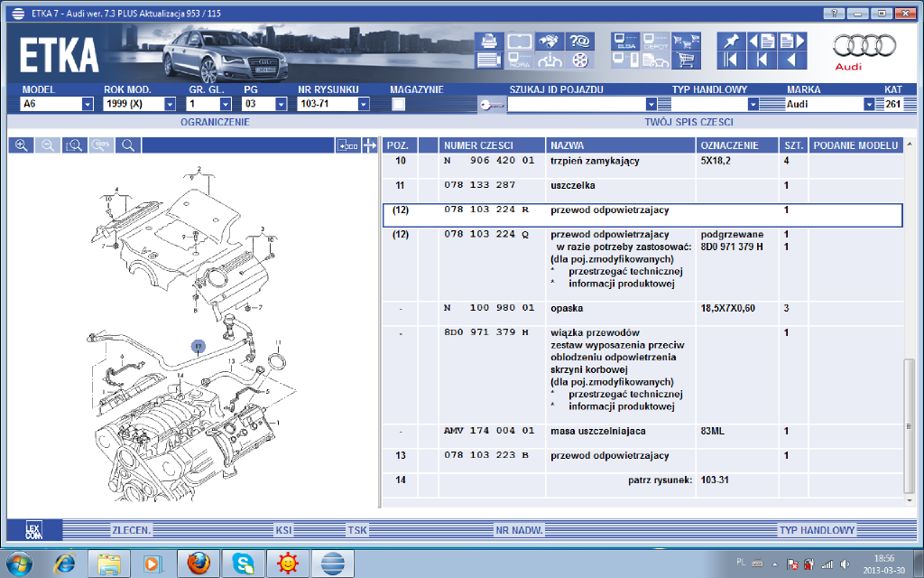Go to the previous page document icon

pyautogui.click(x=762, y=42)
